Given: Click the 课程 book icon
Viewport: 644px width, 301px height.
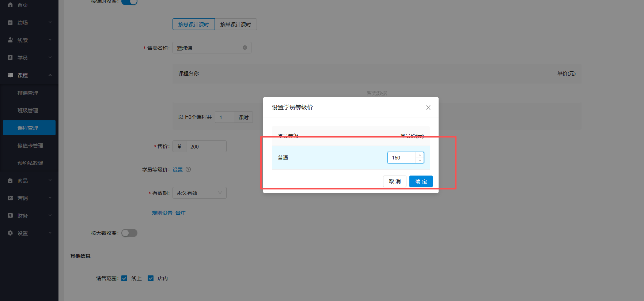Looking at the screenshot, I should coord(10,75).
